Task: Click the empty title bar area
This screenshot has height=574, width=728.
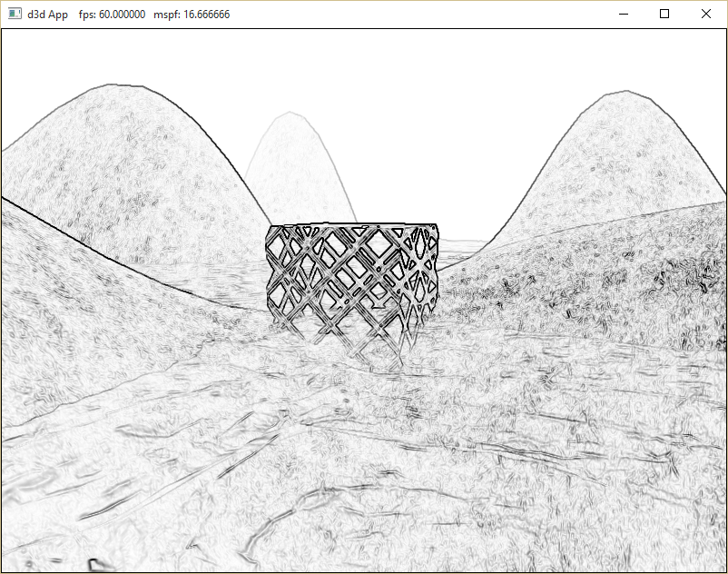Action: click(x=408, y=15)
